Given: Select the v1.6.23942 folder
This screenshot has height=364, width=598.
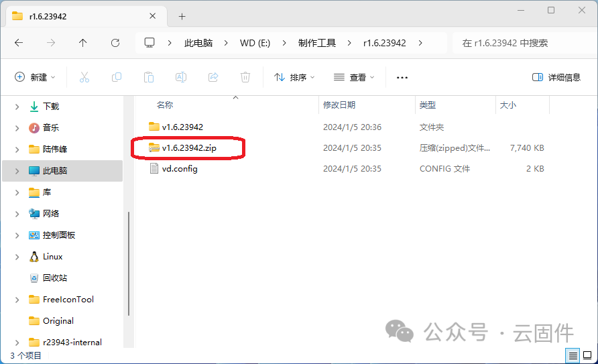Looking at the screenshot, I should coord(182,127).
